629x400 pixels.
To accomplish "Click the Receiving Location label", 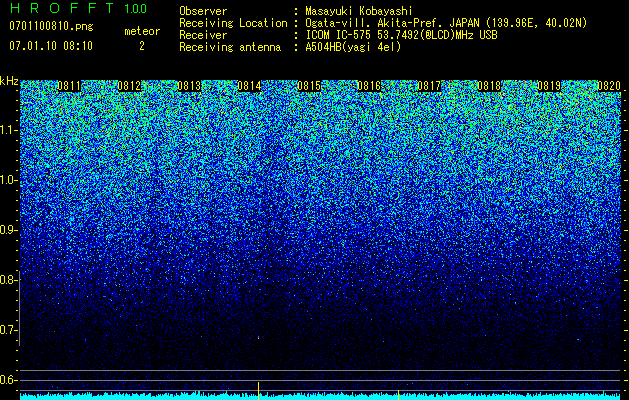I will click(233, 23).
